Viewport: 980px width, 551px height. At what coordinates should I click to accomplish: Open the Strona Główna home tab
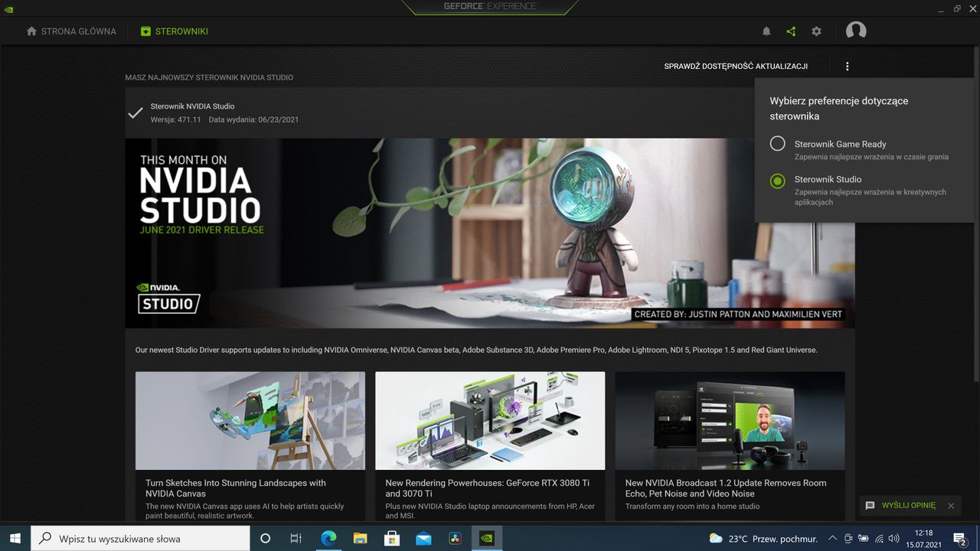[x=71, y=31]
